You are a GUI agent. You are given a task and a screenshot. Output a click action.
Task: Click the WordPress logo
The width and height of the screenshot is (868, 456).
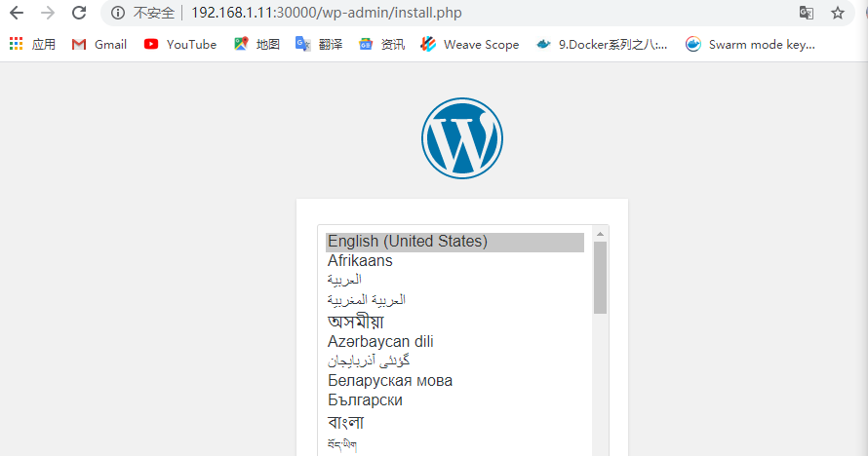462,138
